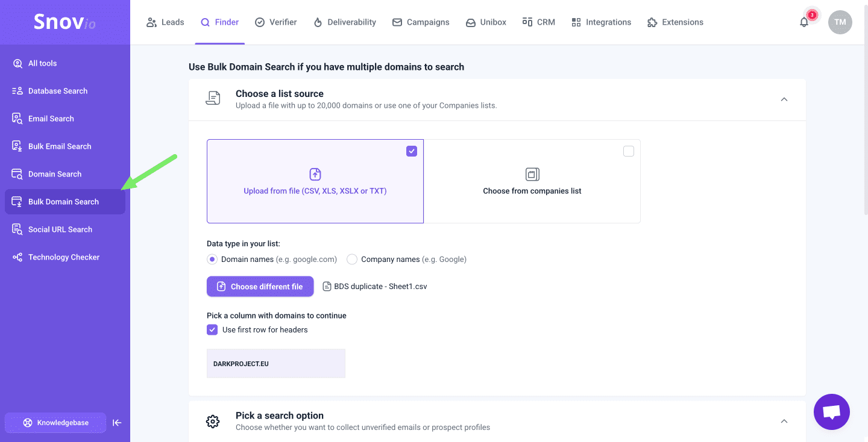The image size is (868, 442).
Task: Open the TM user avatar menu
Action: (x=840, y=22)
